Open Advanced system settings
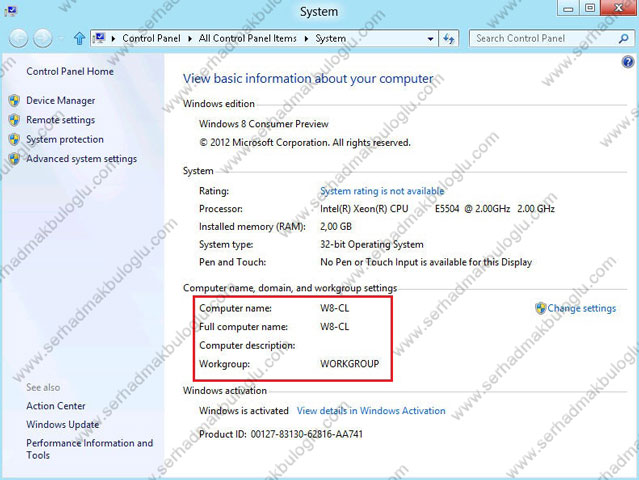 point(82,159)
